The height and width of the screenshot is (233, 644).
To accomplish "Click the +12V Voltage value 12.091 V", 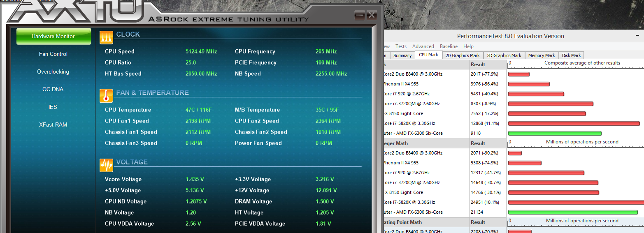I will 326,190.
